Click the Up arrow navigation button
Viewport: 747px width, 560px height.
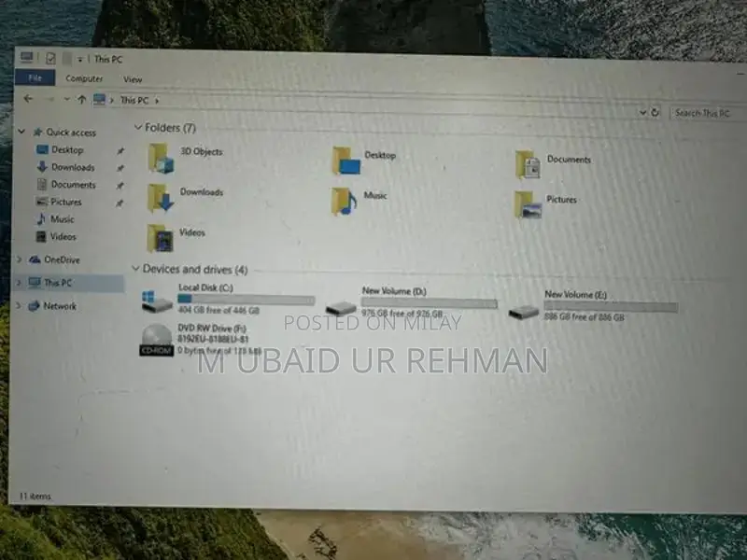tap(82, 99)
